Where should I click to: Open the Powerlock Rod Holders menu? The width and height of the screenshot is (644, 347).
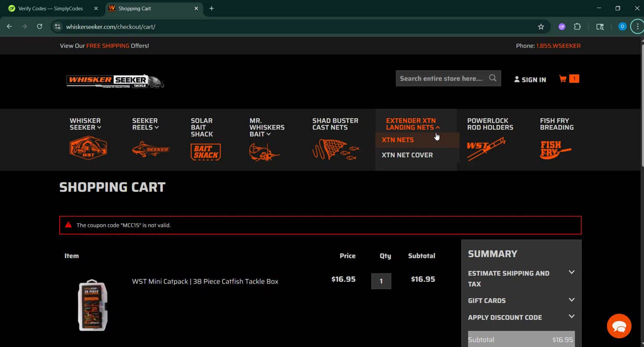490,124
